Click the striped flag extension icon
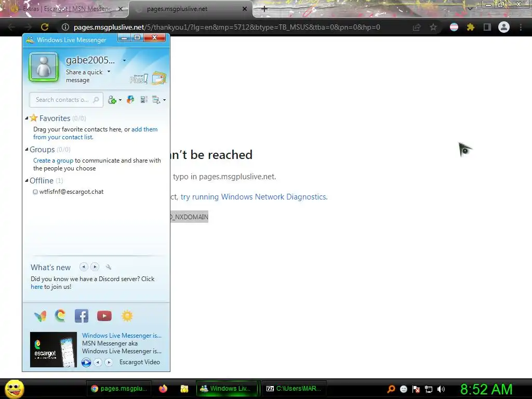532x399 pixels. click(x=454, y=27)
